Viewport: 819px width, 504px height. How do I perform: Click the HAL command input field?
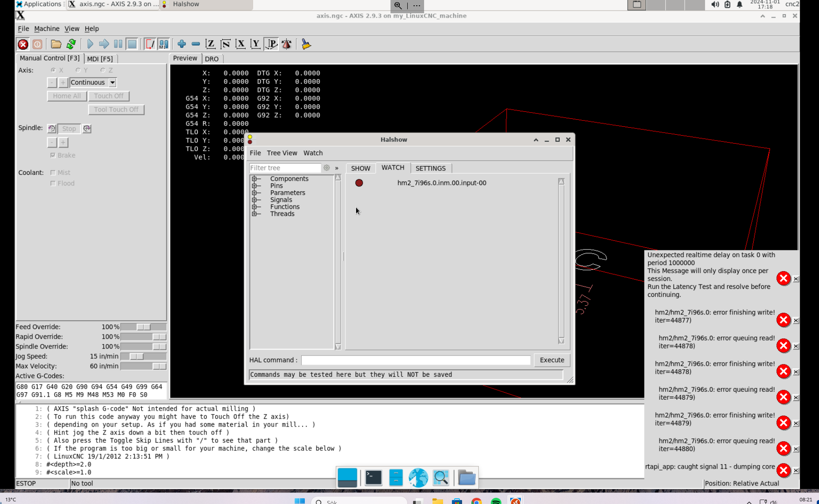(x=416, y=360)
